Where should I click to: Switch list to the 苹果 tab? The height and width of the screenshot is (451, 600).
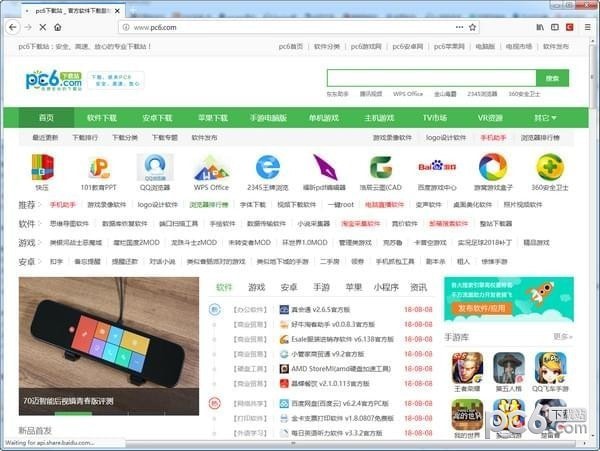click(x=354, y=287)
